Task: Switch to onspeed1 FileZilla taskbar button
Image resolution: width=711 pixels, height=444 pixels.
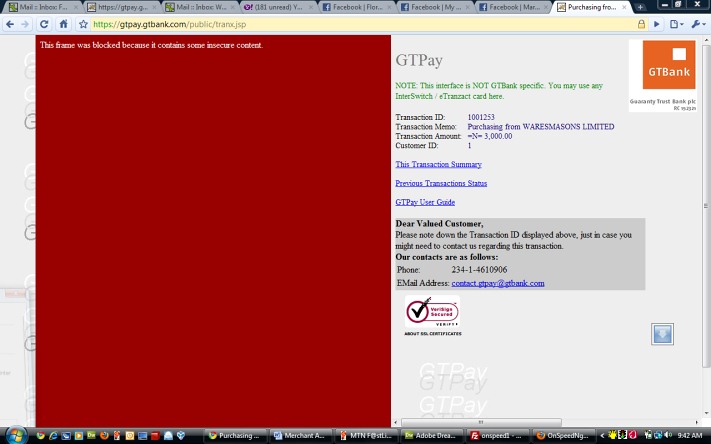Action: click(498, 435)
